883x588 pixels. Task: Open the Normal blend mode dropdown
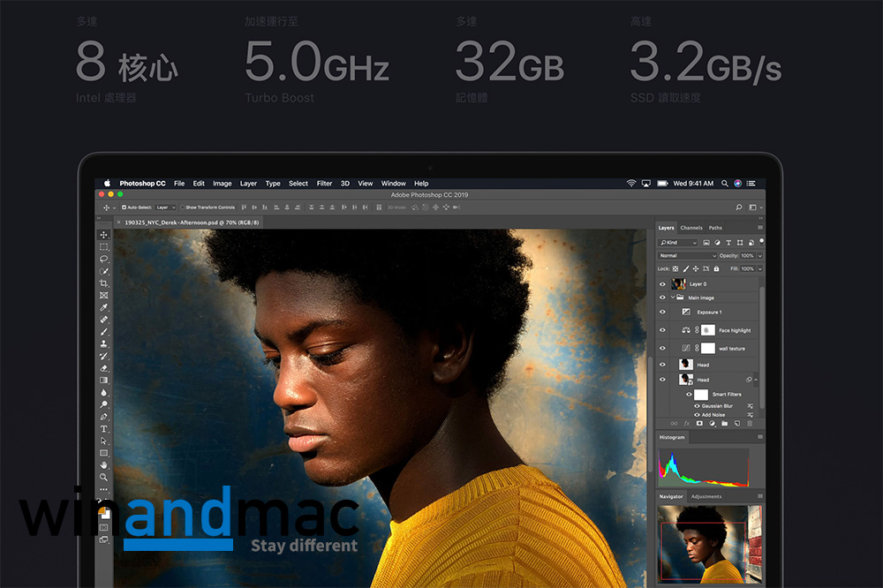tap(686, 256)
